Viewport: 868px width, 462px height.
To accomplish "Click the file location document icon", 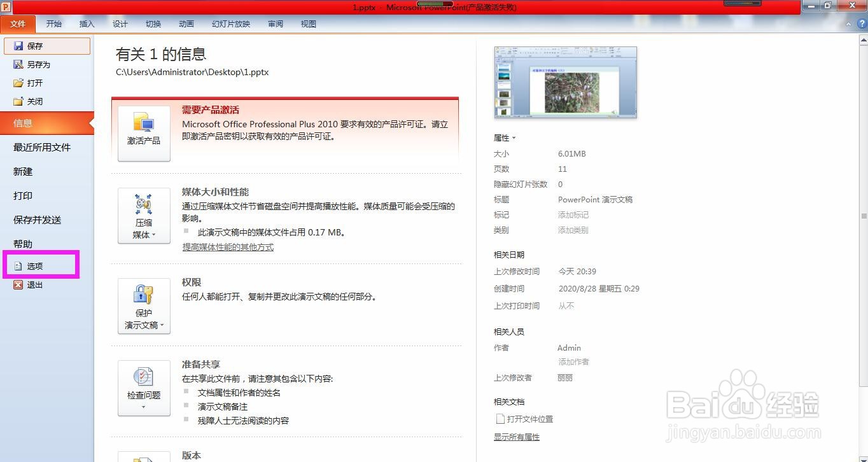I will pyautogui.click(x=500, y=419).
